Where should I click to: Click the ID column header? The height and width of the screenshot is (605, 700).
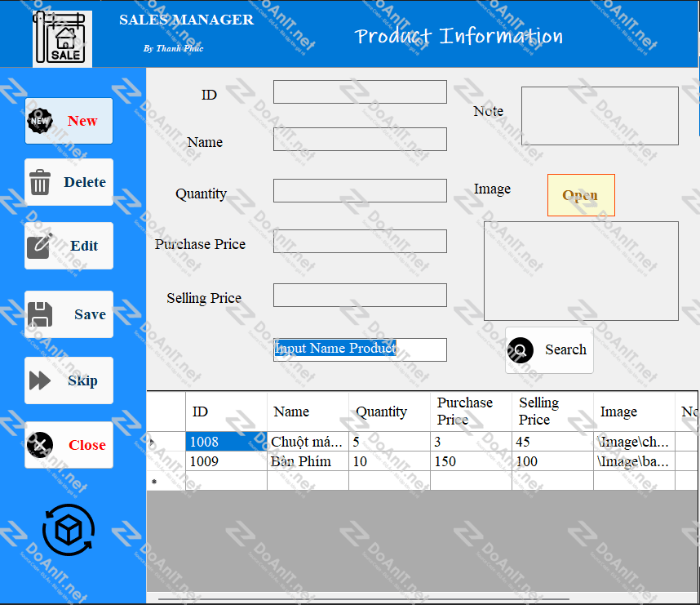click(x=226, y=411)
